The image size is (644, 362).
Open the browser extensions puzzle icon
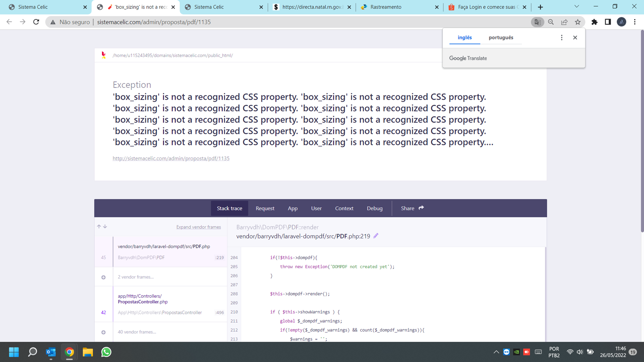point(594,22)
